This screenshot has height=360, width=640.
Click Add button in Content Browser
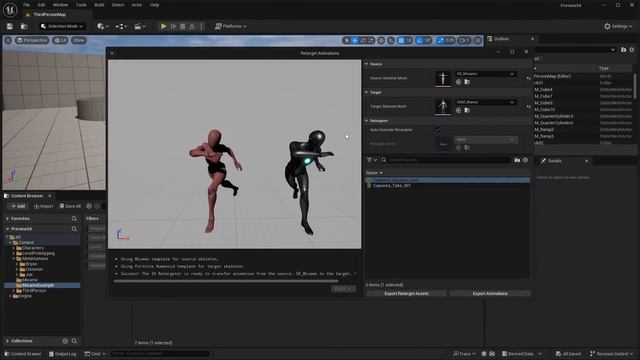pyautogui.click(x=18, y=207)
